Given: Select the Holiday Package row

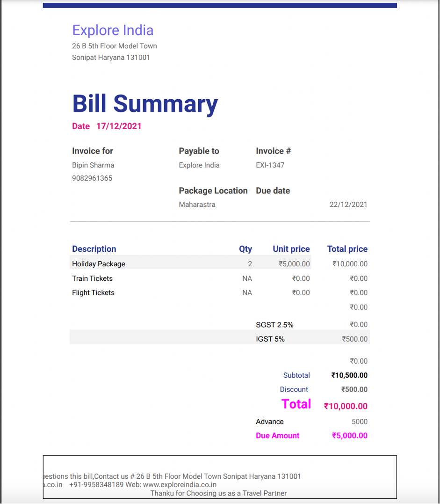Looking at the screenshot, I should coord(99,264).
